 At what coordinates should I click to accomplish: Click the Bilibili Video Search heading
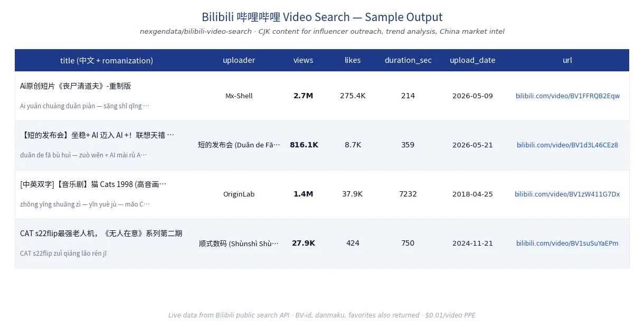(x=322, y=17)
